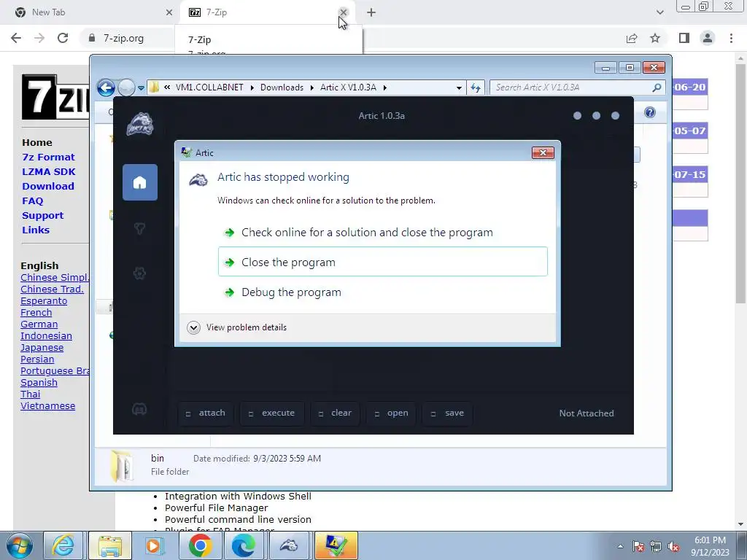
Task: Click the Artic logo in sidebar
Action: click(x=139, y=124)
